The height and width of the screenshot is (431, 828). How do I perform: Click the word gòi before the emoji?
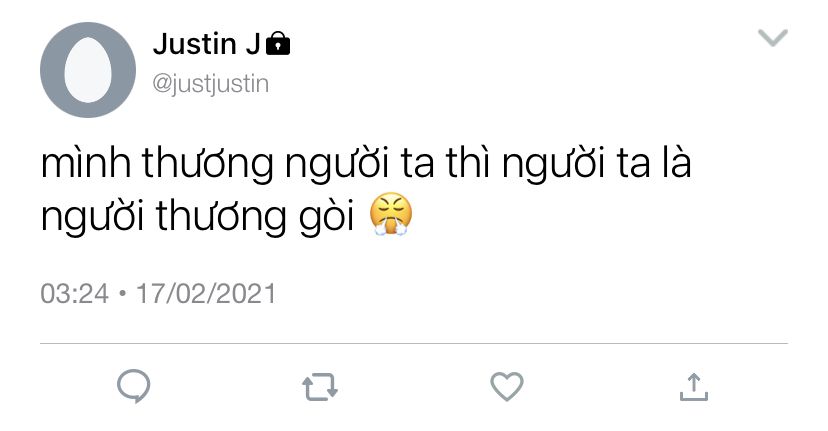(x=326, y=218)
